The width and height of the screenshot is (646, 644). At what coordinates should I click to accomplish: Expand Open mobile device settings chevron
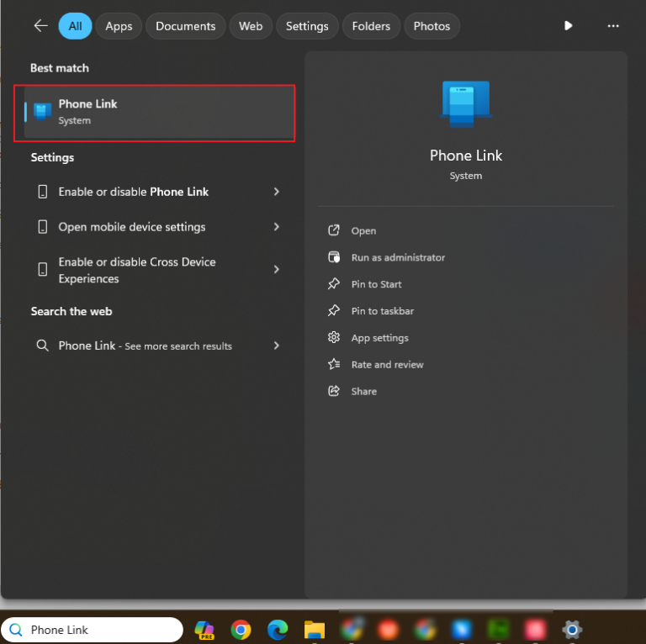click(277, 227)
